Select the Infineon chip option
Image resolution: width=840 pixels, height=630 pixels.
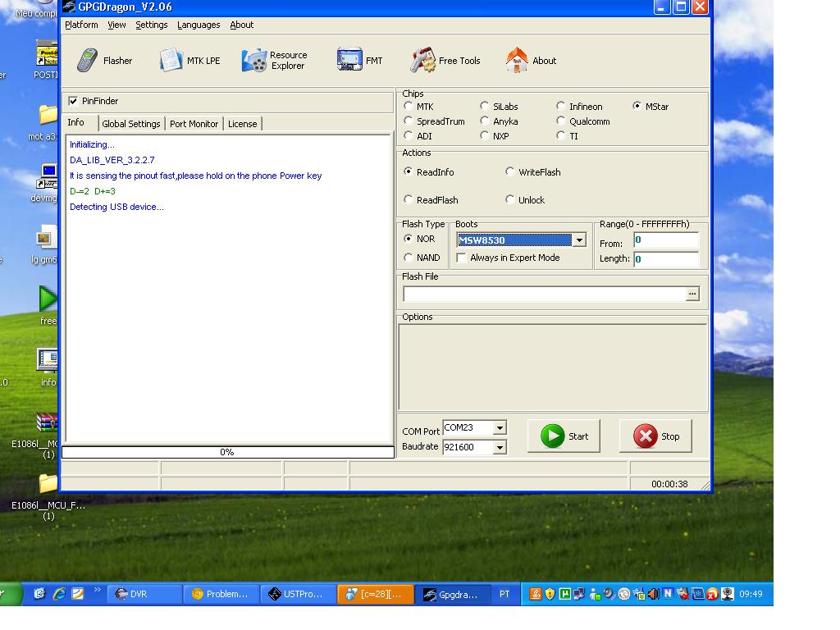(561, 106)
